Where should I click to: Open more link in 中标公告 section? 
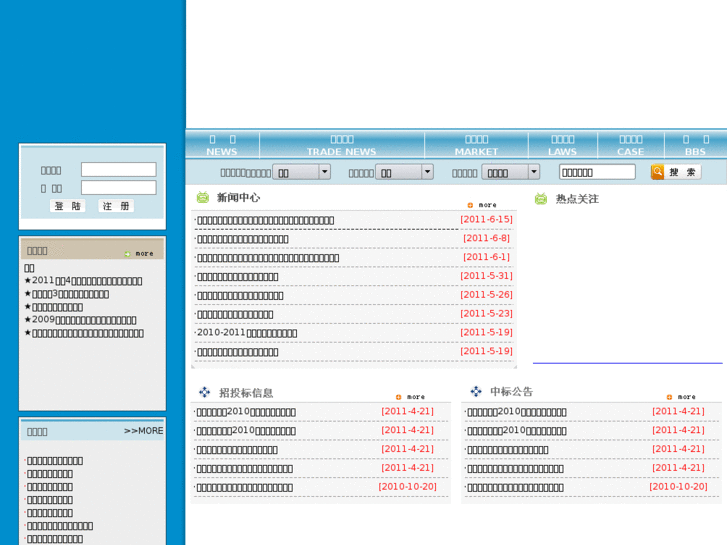point(687,397)
